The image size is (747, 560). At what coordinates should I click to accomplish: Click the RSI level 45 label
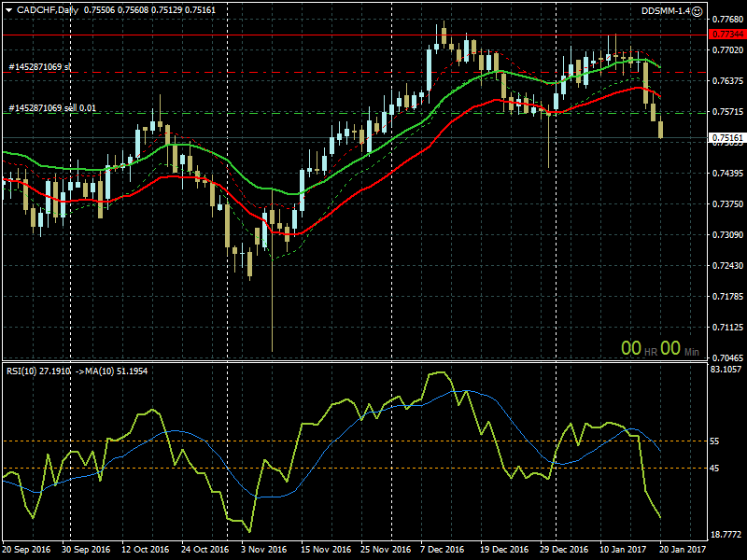(714, 469)
